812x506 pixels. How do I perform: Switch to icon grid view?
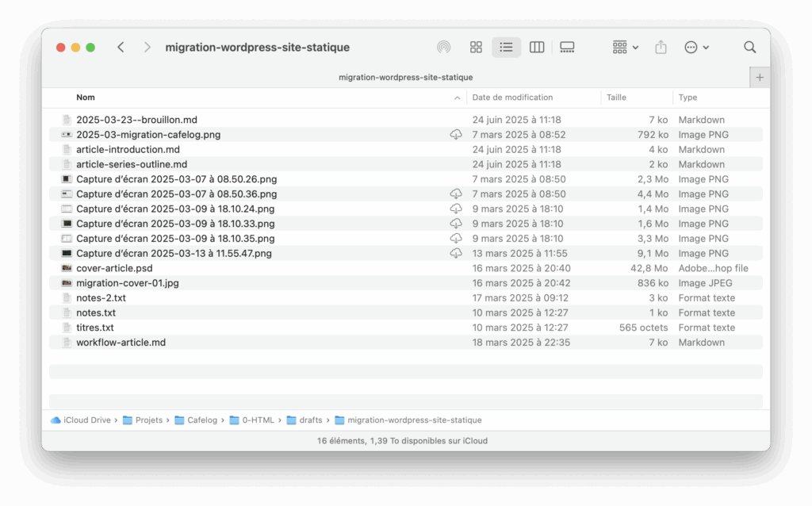(476, 48)
